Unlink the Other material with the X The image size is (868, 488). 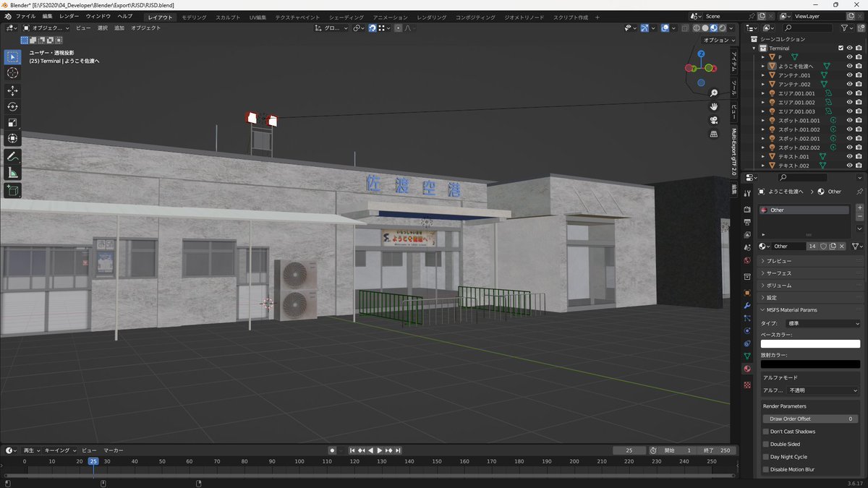(842, 247)
